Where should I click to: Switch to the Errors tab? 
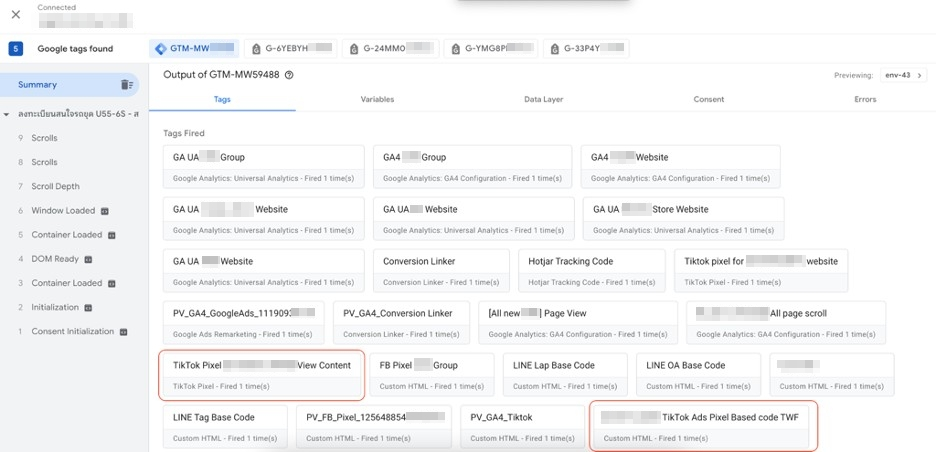865,99
